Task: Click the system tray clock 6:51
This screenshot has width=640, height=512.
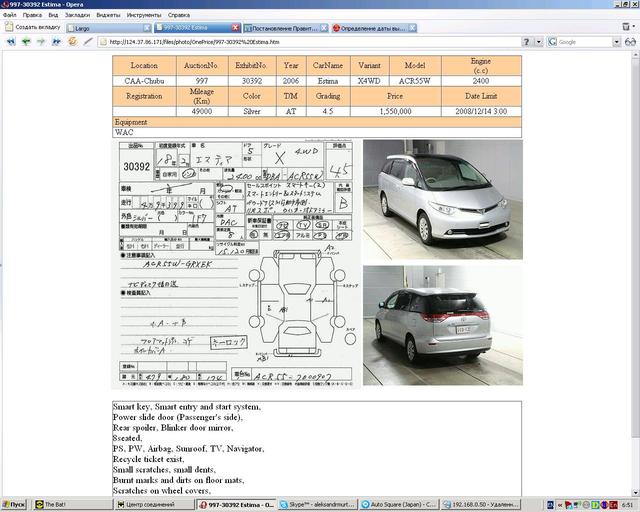Action: pos(627,505)
